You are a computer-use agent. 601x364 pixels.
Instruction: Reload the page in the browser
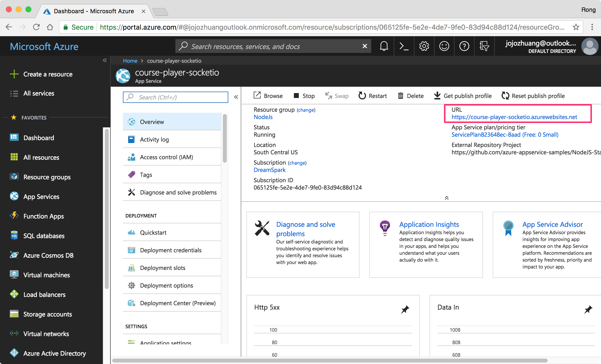[36, 27]
